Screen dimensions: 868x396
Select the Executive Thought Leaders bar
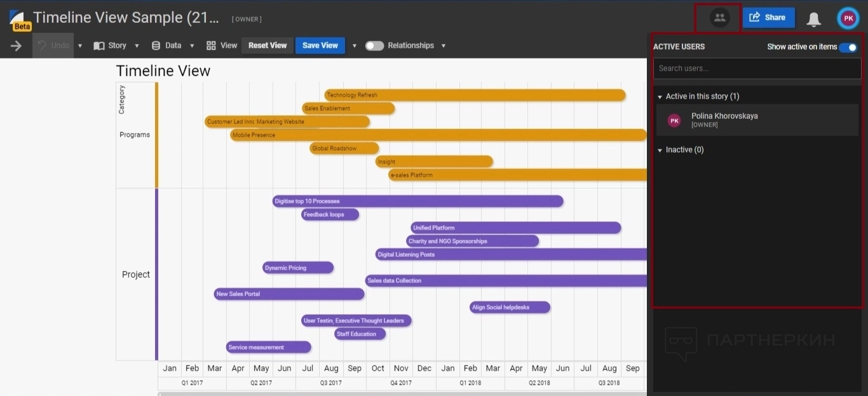pos(373,321)
